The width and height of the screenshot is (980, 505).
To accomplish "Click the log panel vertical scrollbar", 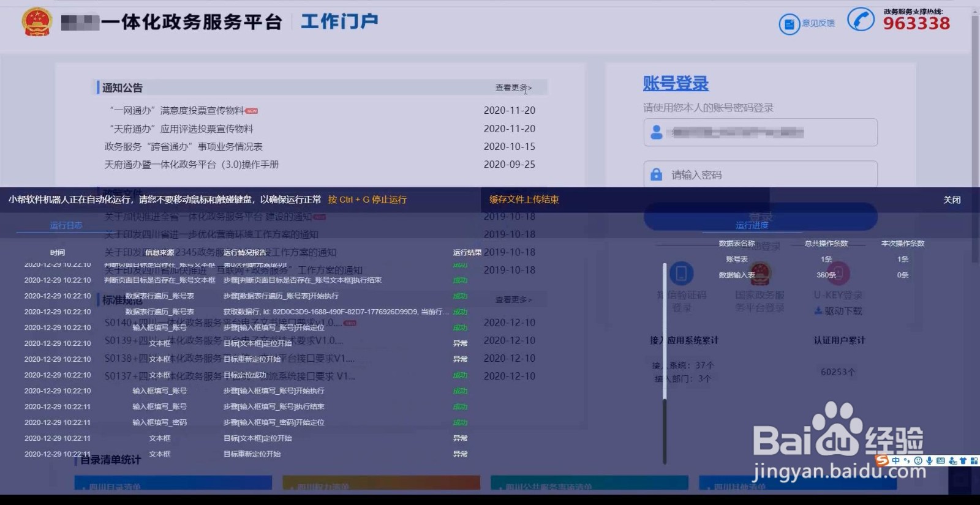I will [x=665, y=364].
